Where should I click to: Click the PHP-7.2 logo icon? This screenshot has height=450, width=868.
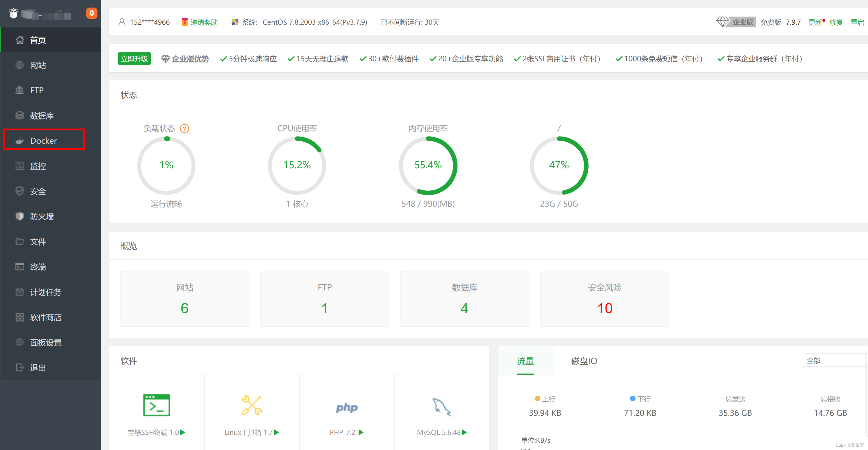pos(347,407)
